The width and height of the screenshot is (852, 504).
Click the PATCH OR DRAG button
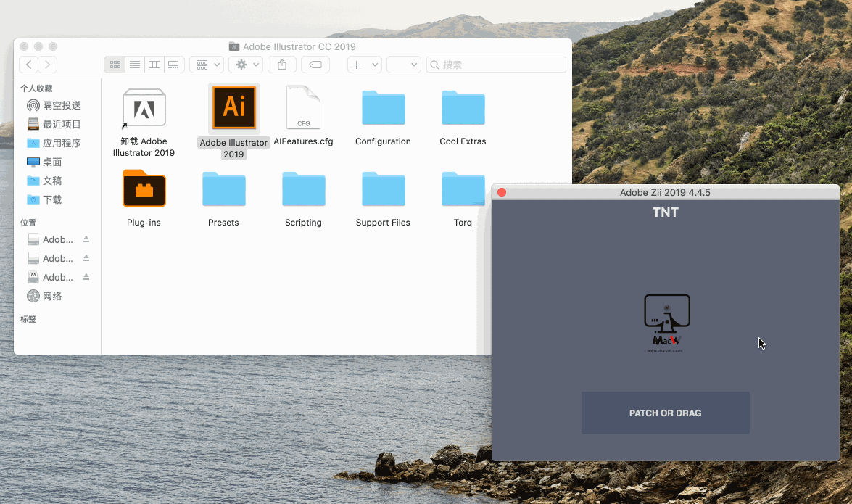[x=664, y=413]
